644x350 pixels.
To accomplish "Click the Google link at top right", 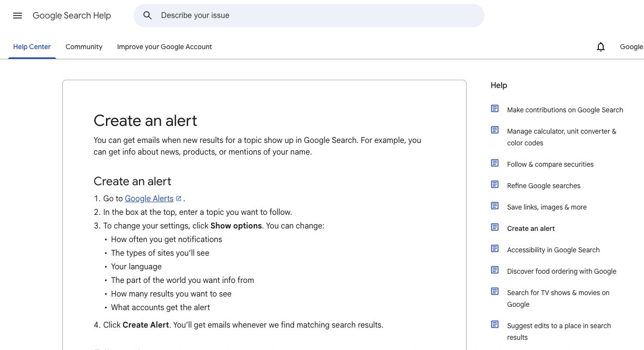I will pos(632,47).
